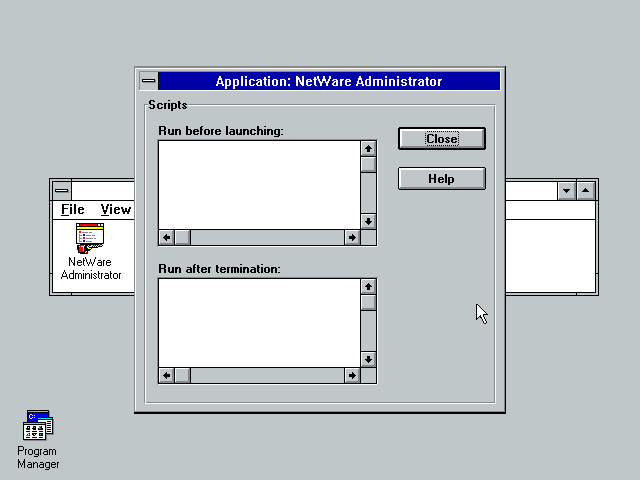
Task: Click inside the Run after termination text box
Action: pyautogui.click(x=259, y=322)
